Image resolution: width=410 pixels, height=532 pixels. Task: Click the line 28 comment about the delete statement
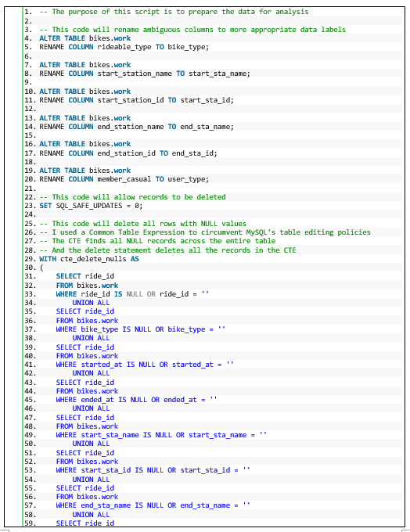[x=167, y=250]
